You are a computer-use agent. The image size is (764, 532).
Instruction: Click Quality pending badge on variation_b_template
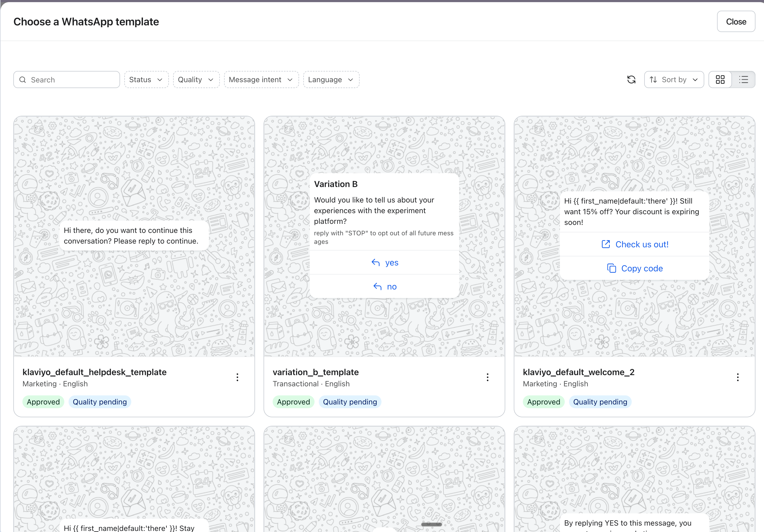coord(350,402)
